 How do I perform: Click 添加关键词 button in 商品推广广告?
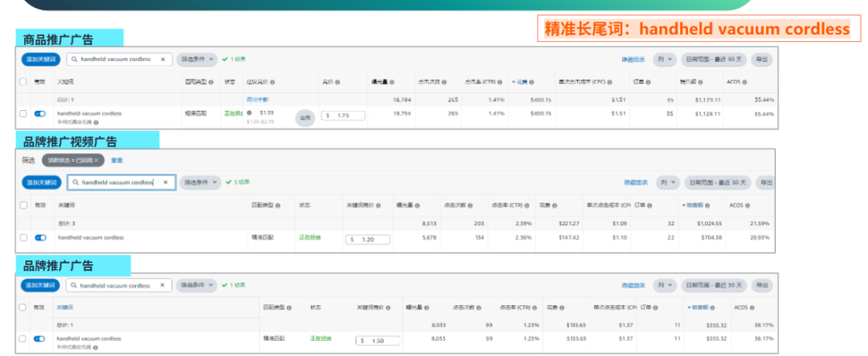tap(40, 59)
